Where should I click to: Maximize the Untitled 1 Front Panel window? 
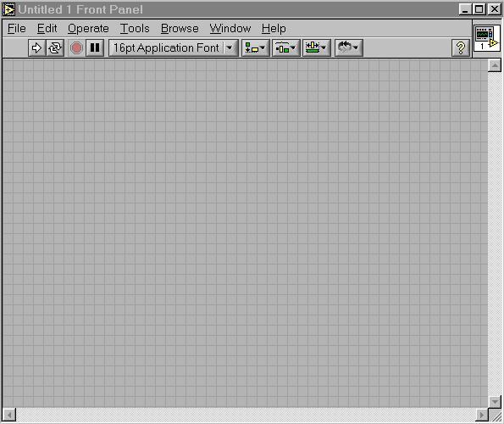479,9
